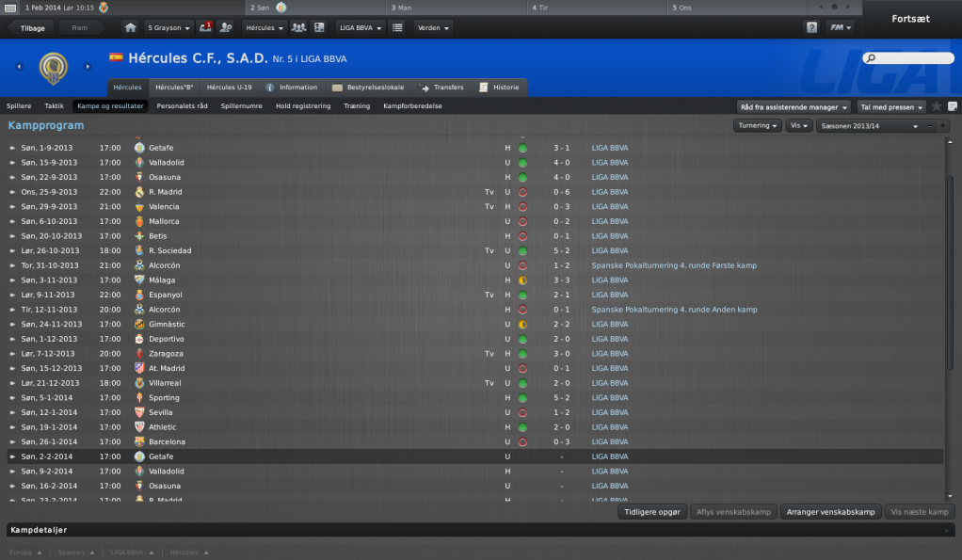Click the Espanyol club crest
Viewport: 962px width, 560px height.
click(x=139, y=295)
